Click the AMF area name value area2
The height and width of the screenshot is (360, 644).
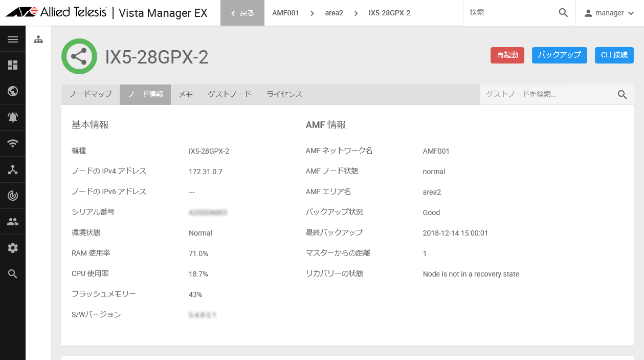432,192
